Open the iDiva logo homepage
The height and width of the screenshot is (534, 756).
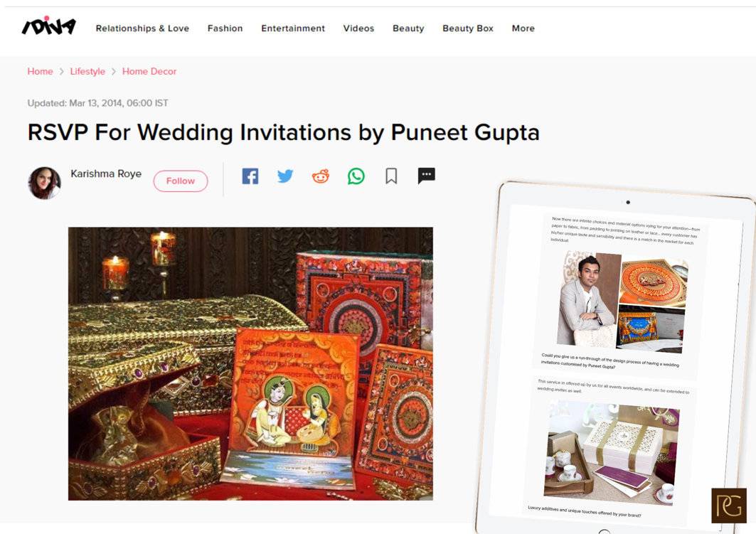48,26
